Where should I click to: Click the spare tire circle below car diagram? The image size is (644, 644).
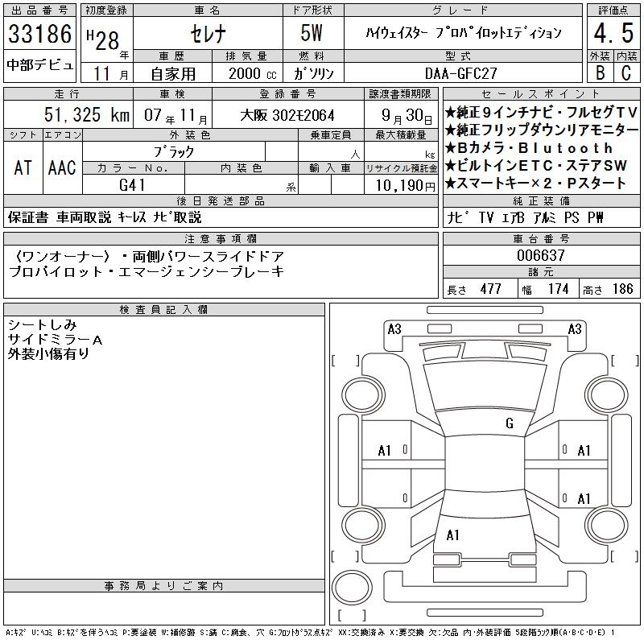[x=352, y=588]
